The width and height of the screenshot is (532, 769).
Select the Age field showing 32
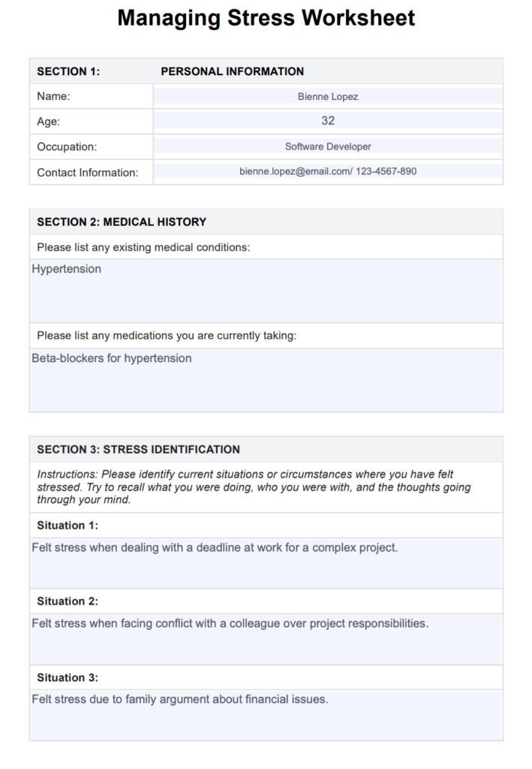(x=328, y=121)
